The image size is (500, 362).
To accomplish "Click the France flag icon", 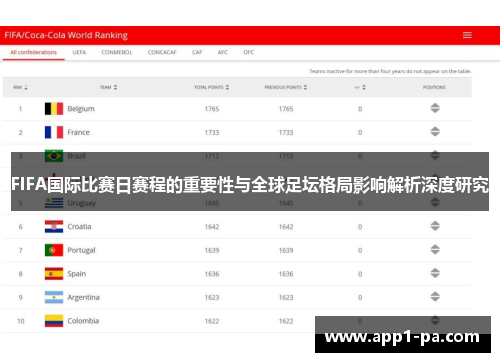I will tap(54, 132).
